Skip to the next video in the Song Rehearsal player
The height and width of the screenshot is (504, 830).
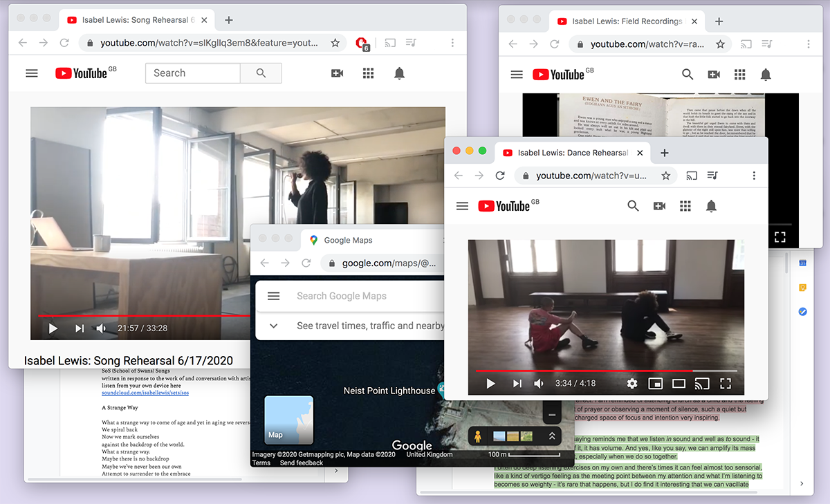pos(79,328)
